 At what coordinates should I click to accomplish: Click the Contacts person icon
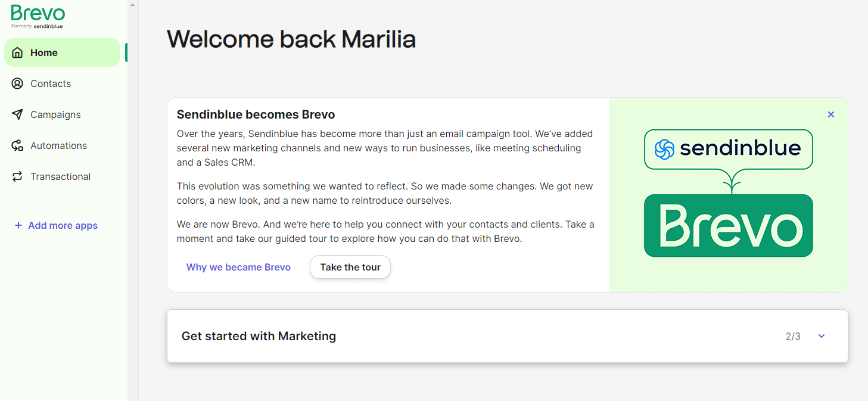coord(17,83)
